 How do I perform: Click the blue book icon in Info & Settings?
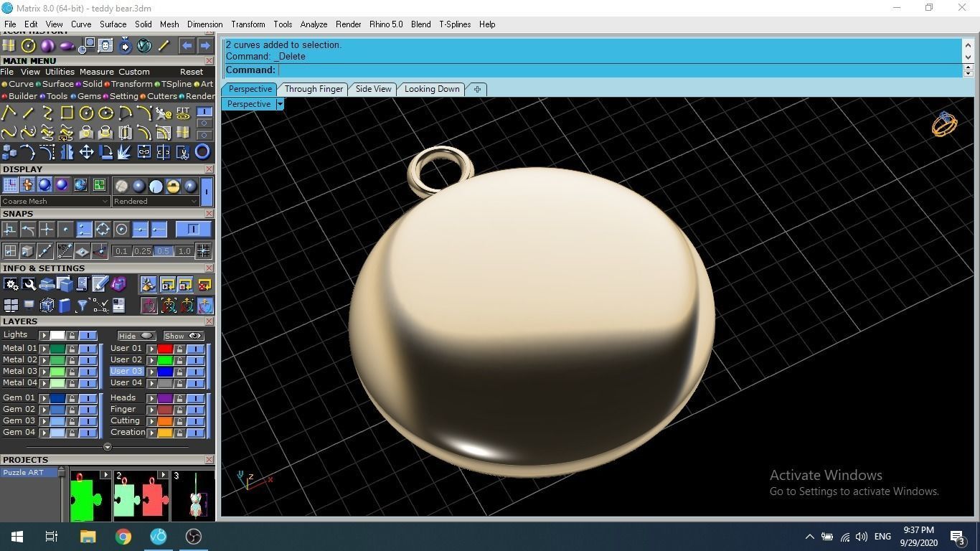coord(65,306)
